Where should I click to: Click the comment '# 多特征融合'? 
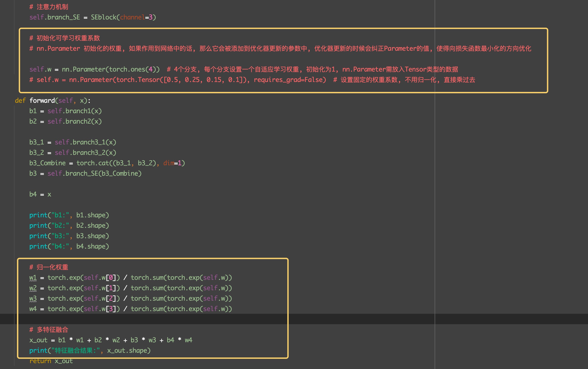click(49, 330)
